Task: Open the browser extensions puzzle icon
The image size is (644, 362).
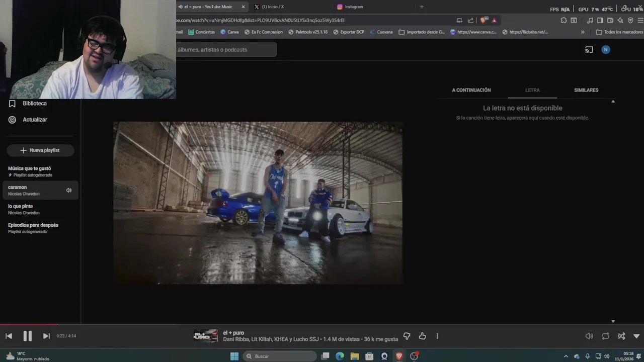Action: pyautogui.click(x=563, y=20)
